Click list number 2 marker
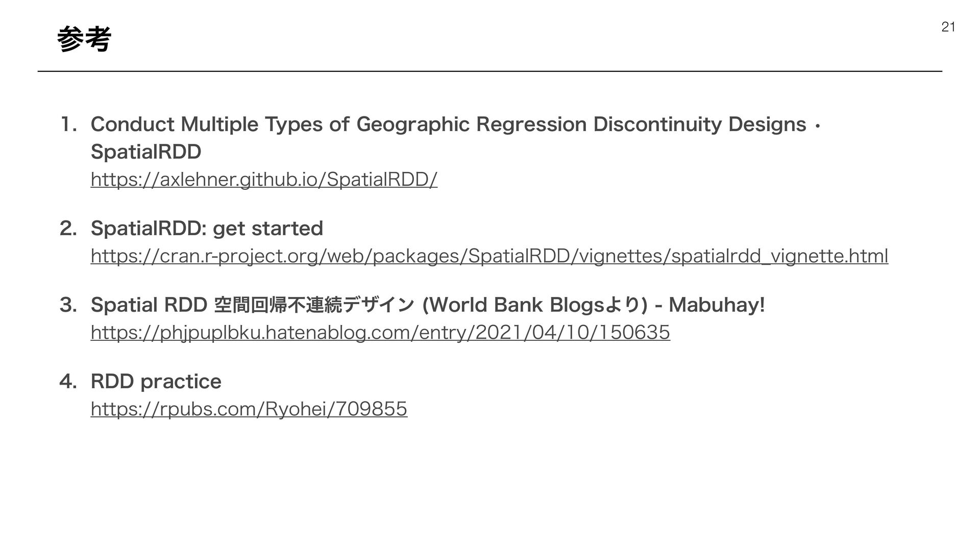 [x=68, y=228]
